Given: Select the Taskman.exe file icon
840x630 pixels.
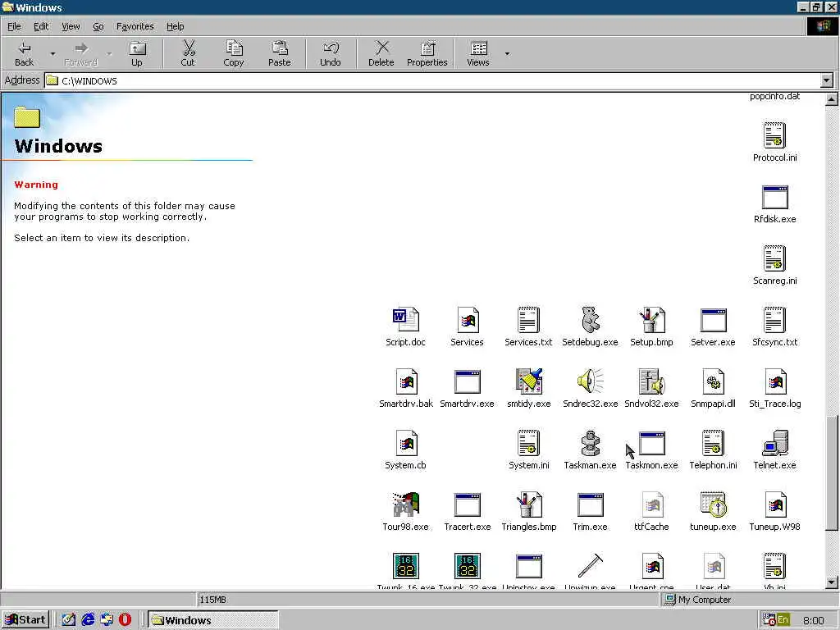Looking at the screenshot, I should 590,443.
